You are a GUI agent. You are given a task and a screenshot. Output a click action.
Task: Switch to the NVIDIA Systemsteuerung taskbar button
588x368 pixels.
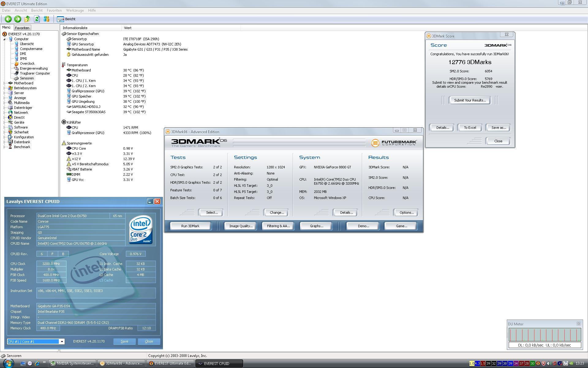click(73, 363)
